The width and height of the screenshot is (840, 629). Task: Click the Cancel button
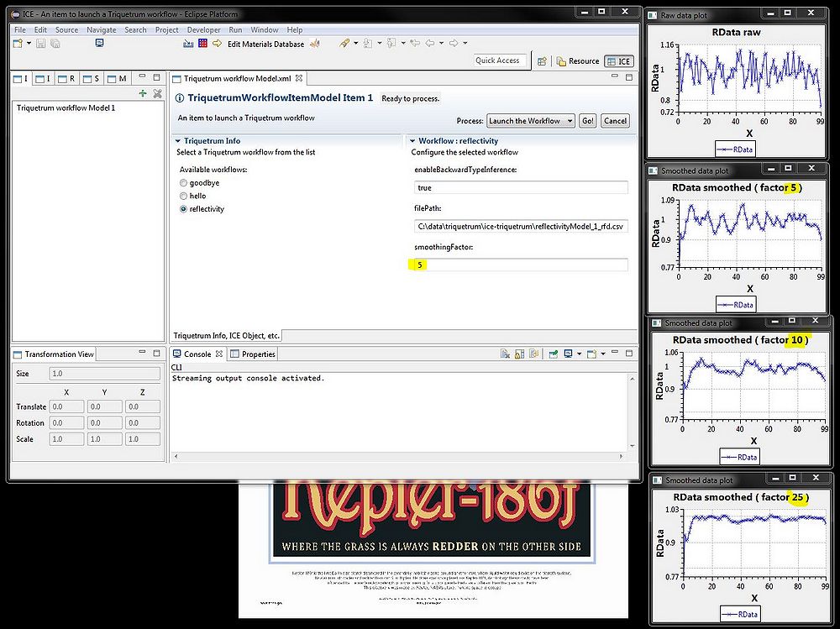(615, 121)
